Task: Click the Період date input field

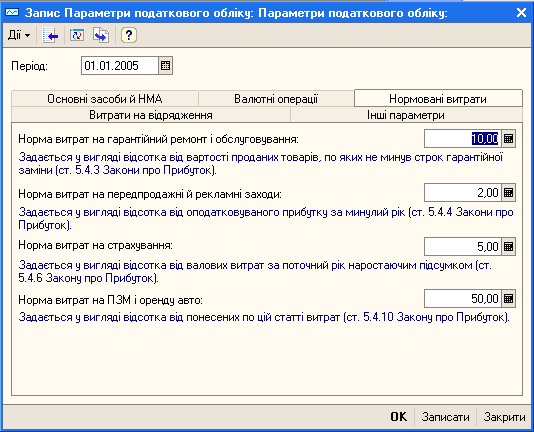Action: 120,65
